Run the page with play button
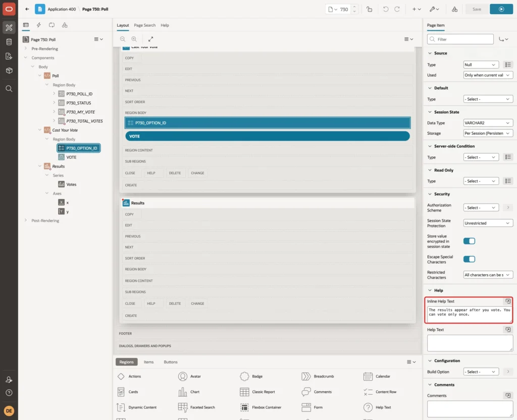Screen dimensions: 517x420 (x=501, y=9)
